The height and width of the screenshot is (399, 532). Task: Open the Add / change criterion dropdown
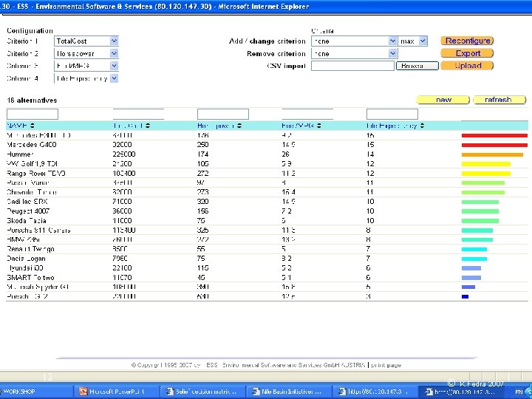click(354, 41)
